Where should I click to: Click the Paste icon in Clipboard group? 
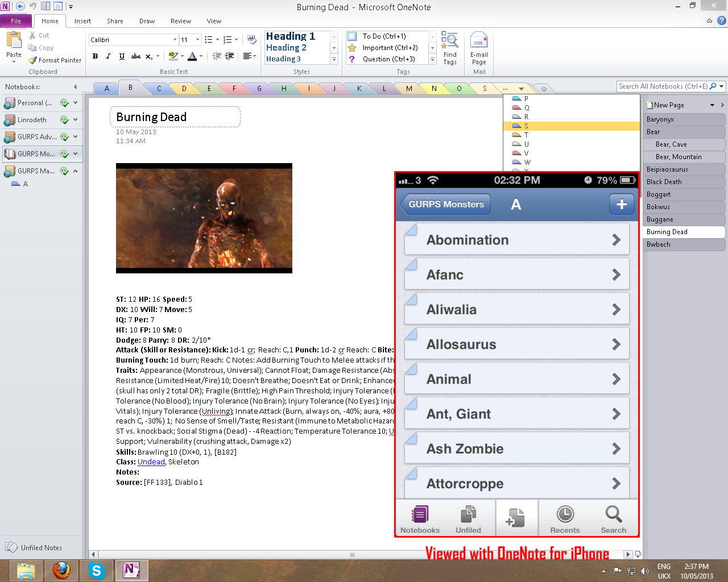click(x=14, y=41)
